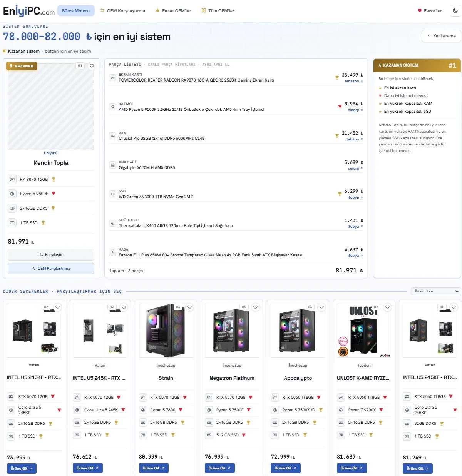Click red down arrow beside 8.984 price
Screen dimensions: 462x476
[340, 107]
